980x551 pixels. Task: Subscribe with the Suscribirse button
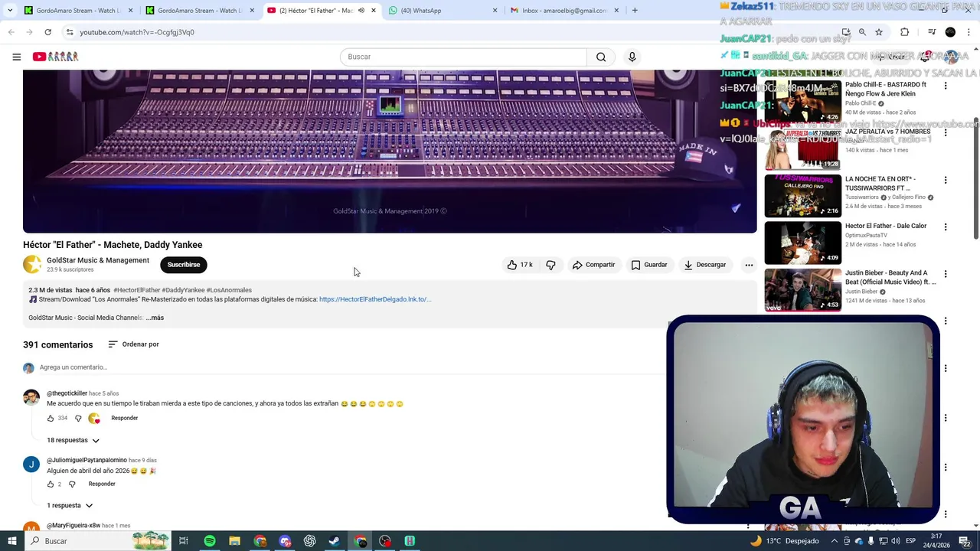[x=184, y=265]
